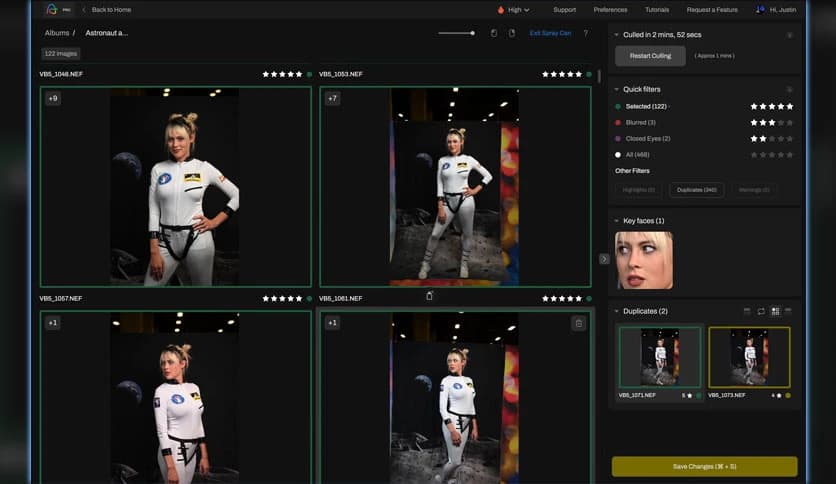Screen dimensions: 836x484
Task: Open the High performance dropdown
Action: 513,9
